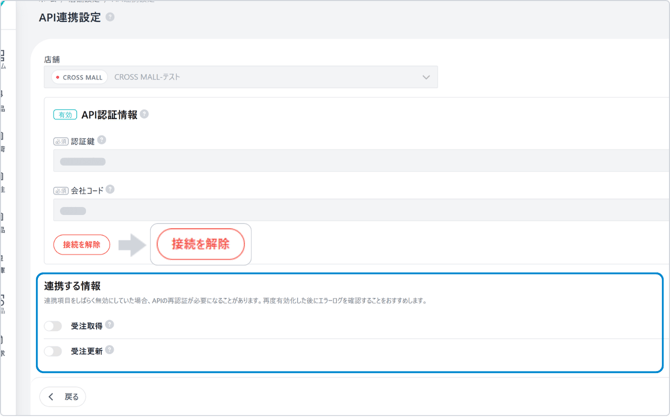Click the help icon beside 認証鍵
The height and width of the screenshot is (417, 670).
click(x=102, y=140)
